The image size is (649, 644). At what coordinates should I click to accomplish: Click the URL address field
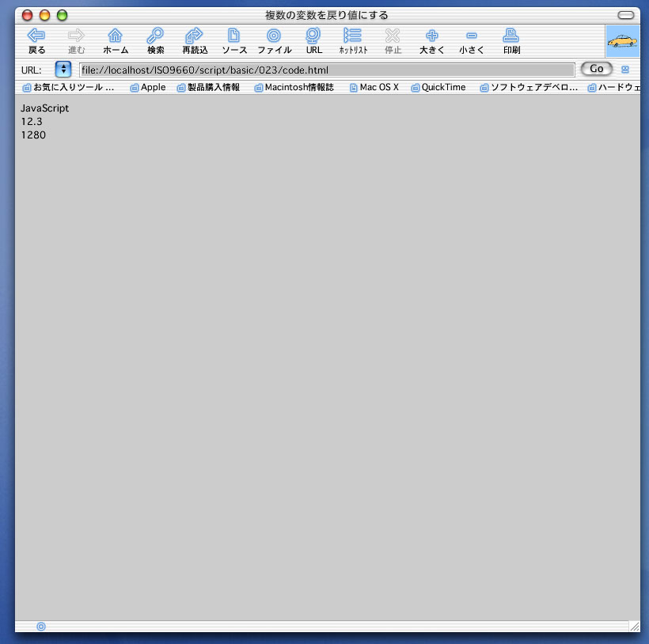click(x=327, y=70)
